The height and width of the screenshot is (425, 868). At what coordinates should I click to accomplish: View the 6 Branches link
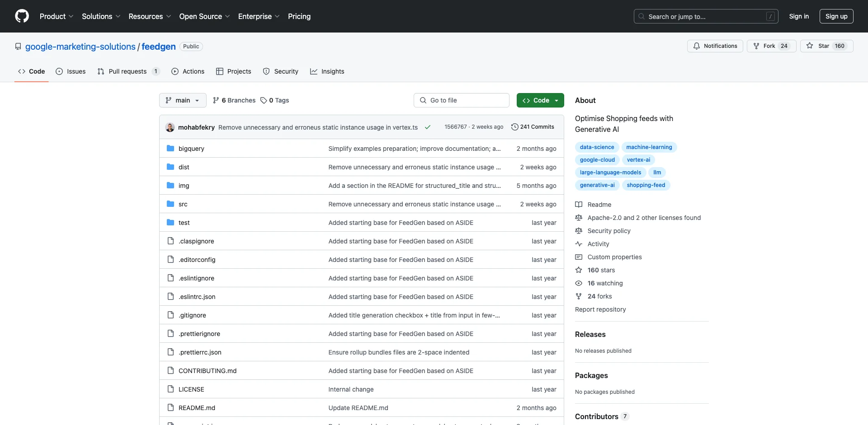pos(234,100)
